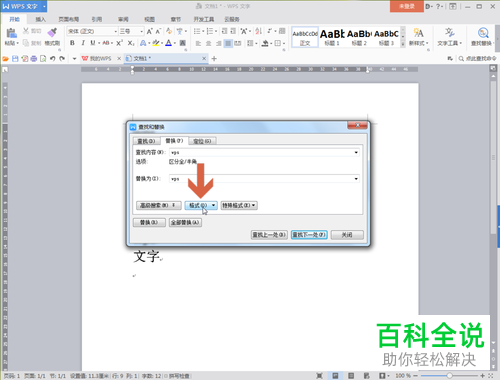Expand the styles gallery list
This screenshot has width=500, height=380.
tap(403, 44)
